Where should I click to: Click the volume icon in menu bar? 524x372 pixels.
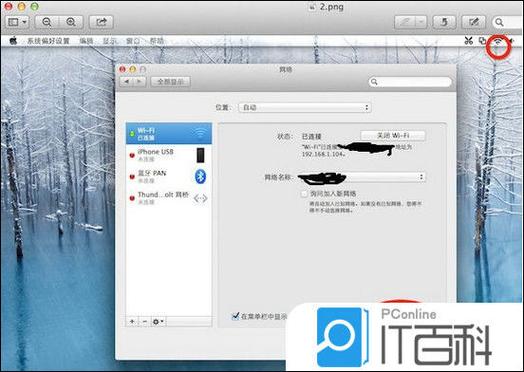pyautogui.click(x=512, y=41)
